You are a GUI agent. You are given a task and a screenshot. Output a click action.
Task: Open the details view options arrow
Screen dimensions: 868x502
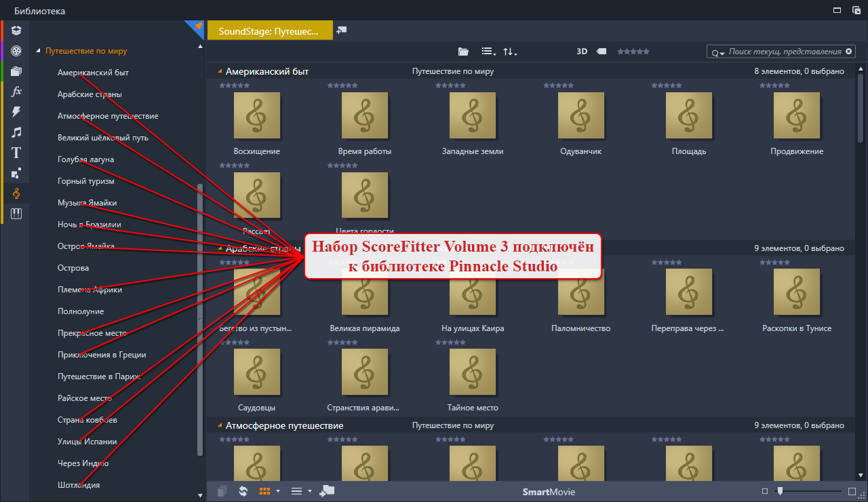310,491
